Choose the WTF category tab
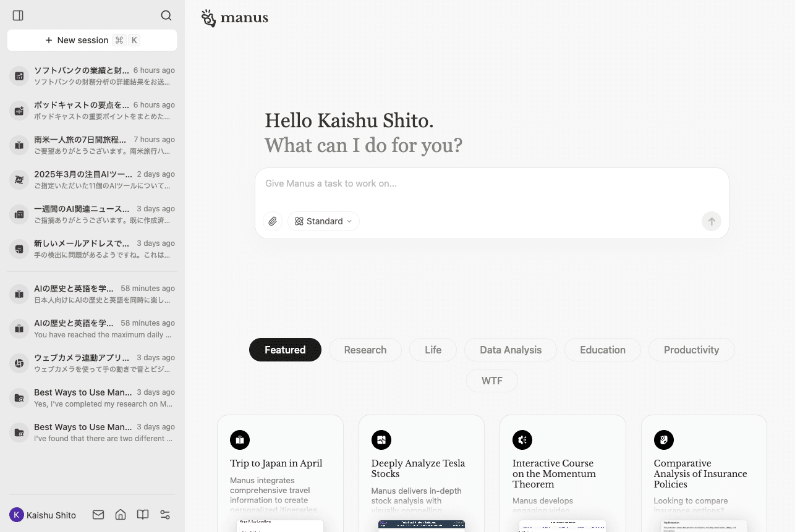Image resolution: width=795 pixels, height=532 pixels. (x=491, y=381)
